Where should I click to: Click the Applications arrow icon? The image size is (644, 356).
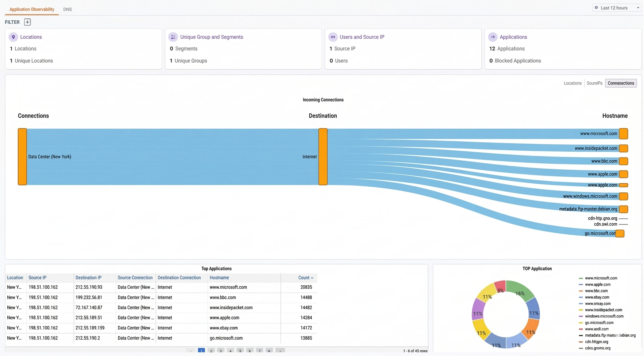(493, 37)
